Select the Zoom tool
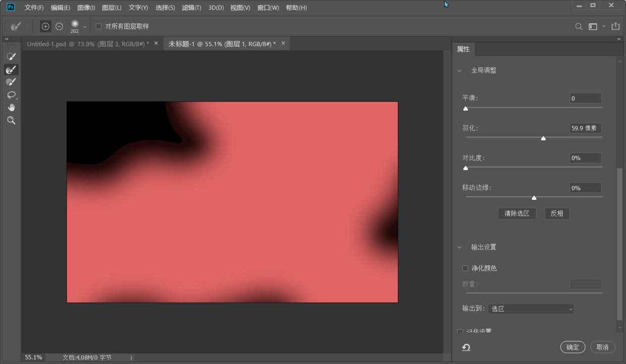The height and width of the screenshot is (364, 626). point(11,121)
